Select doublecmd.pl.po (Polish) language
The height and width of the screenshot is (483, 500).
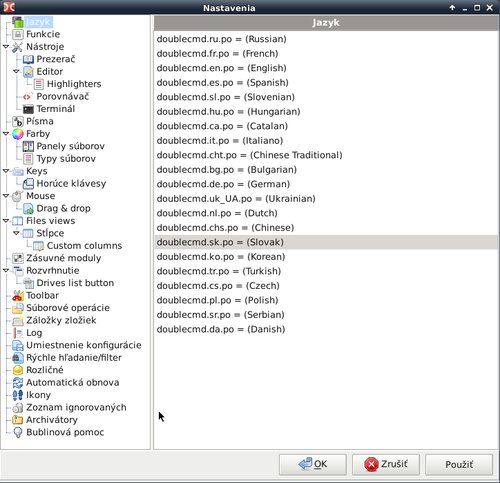click(326, 300)
